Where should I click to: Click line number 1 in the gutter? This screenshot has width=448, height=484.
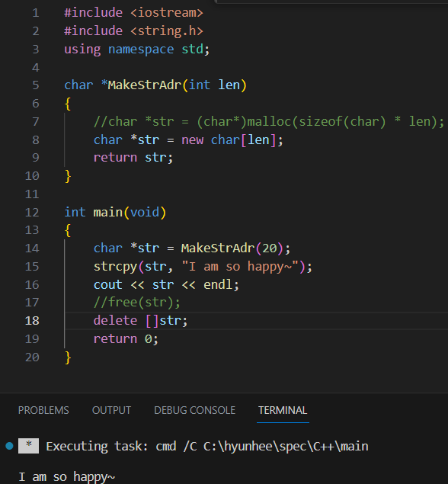point(36,13)
